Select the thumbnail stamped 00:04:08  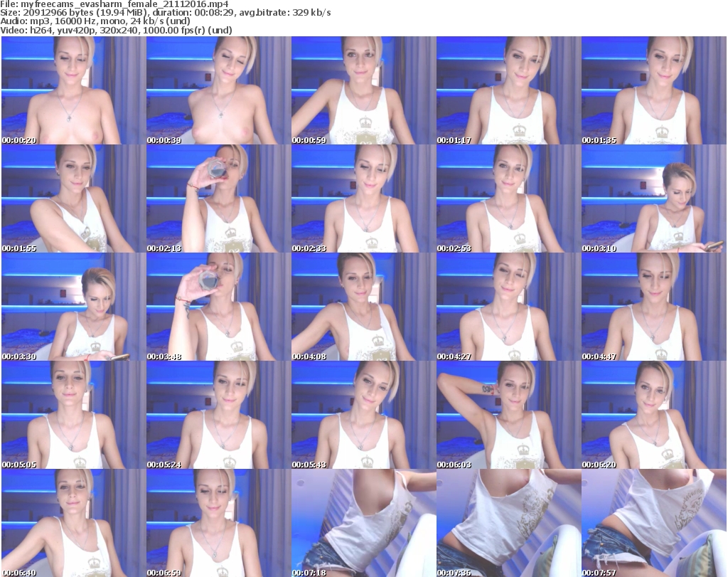pos(363,307)
